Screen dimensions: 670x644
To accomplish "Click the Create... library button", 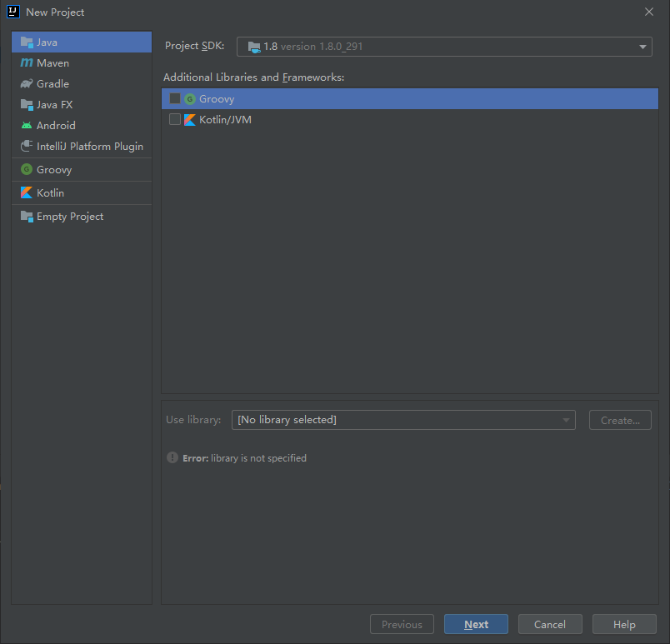I will click(620, 420).
